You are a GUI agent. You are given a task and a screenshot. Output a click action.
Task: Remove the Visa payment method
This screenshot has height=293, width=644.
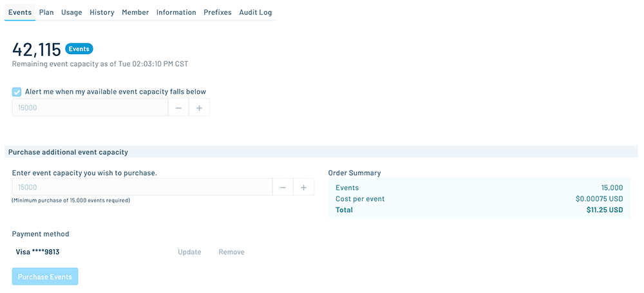point(231,252)
